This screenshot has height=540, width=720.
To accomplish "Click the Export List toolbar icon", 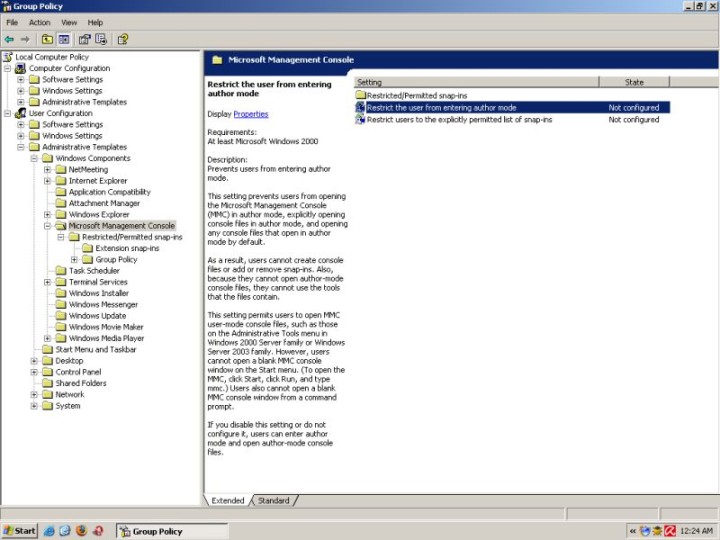I will (x=101, y=39).
